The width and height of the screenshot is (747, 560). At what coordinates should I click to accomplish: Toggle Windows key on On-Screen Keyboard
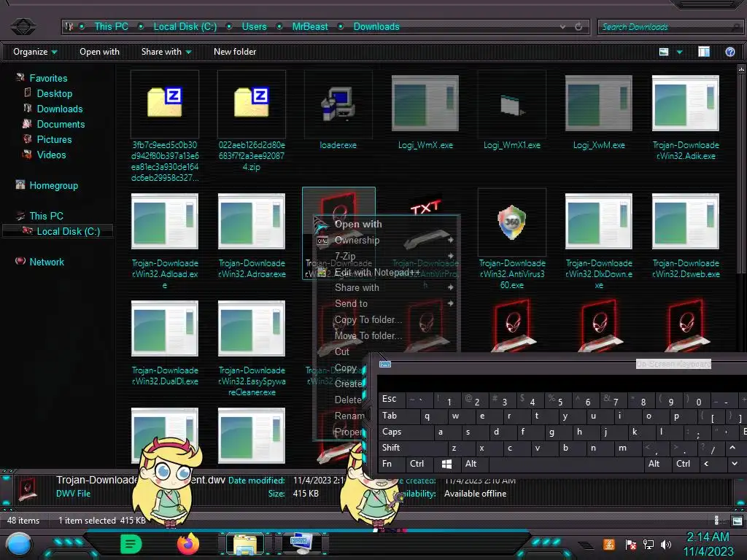click(446, 464)
